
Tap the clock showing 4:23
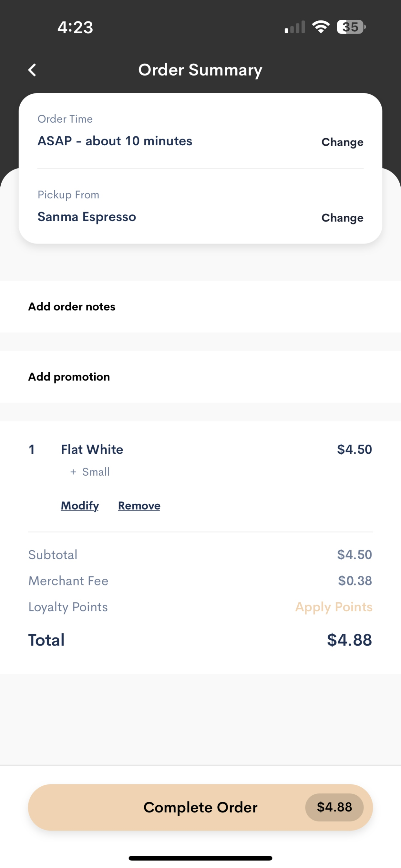[x=75, y=27]
